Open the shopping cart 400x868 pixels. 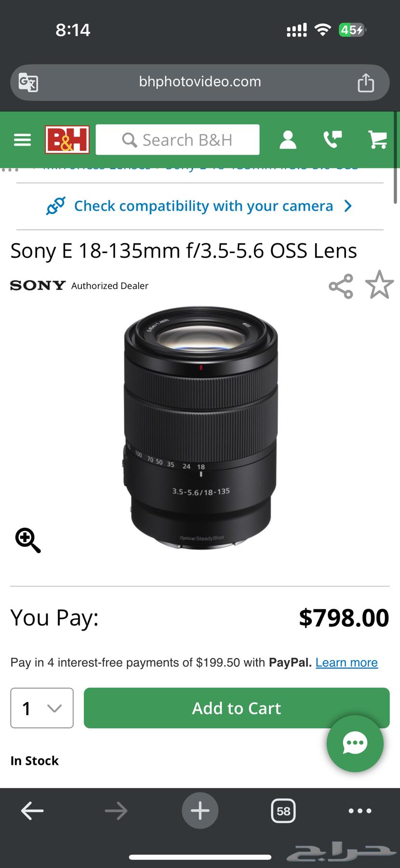coord(378,139)
